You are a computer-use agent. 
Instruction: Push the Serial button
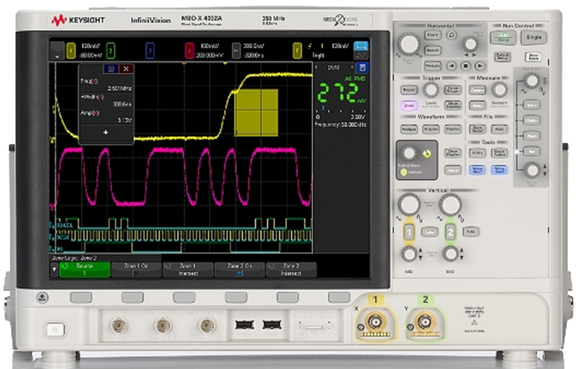pyautogui.click(x=532, y=105)
